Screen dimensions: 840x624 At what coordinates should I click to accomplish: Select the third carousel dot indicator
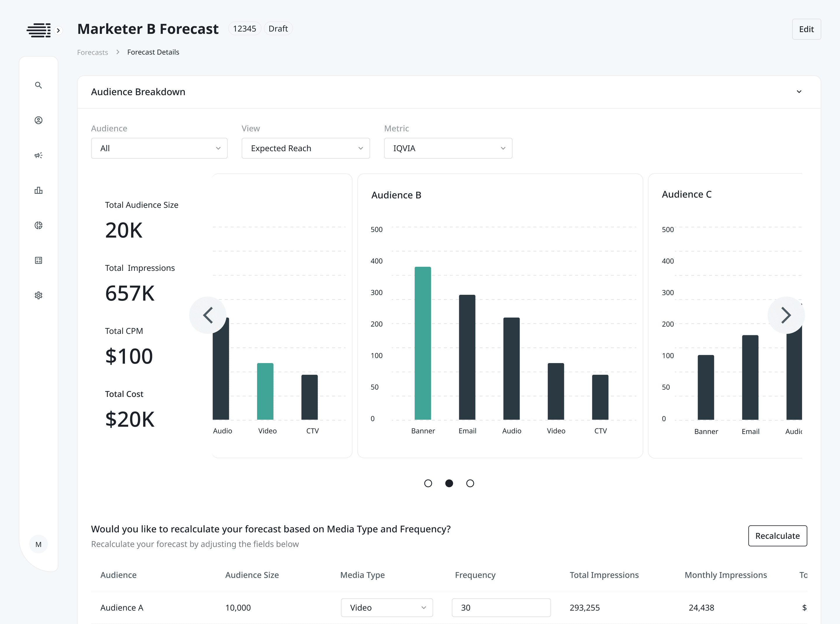[470, 483]
